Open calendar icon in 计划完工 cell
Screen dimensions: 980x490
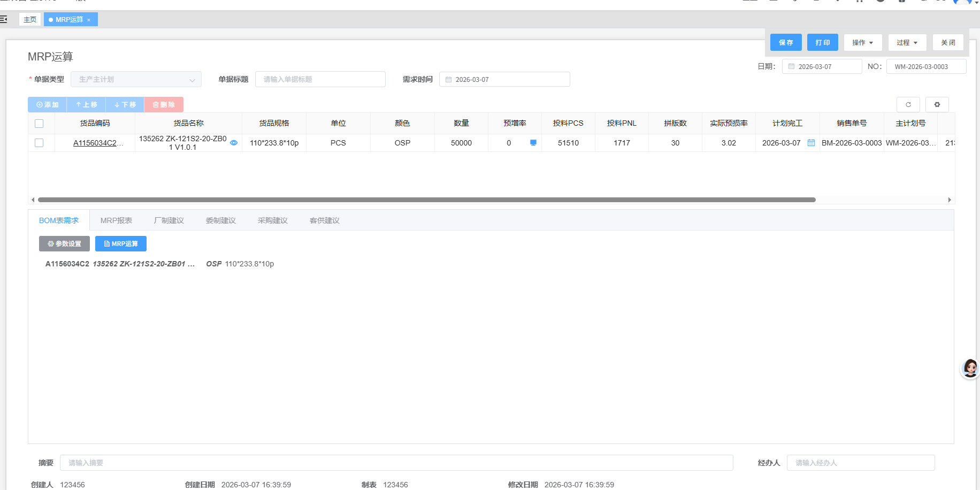811,143
